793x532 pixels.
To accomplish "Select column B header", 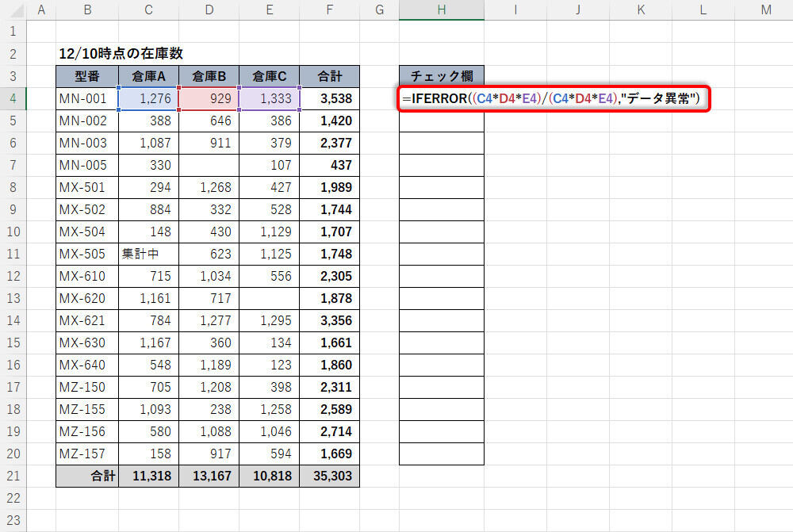I will (87, 10).
